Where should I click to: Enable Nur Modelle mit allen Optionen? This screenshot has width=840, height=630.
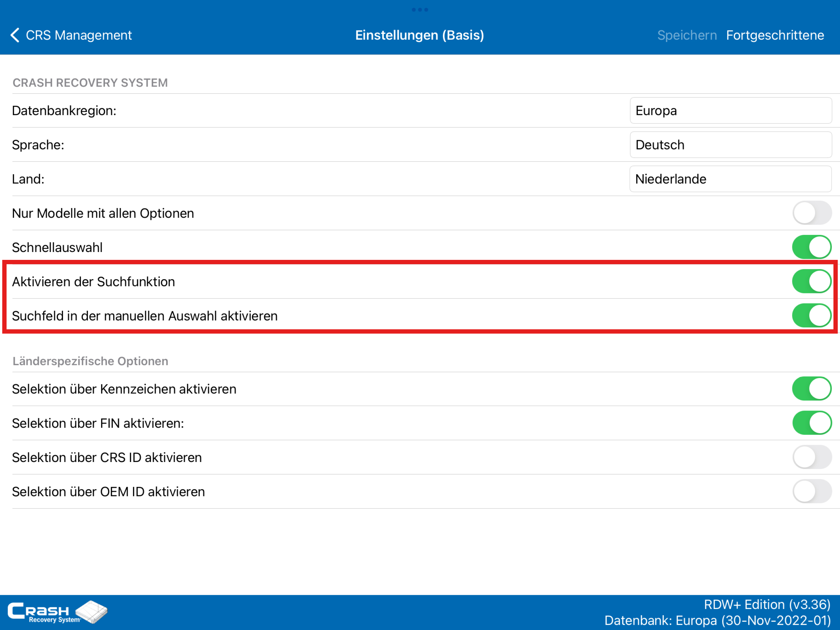(812, 213)
